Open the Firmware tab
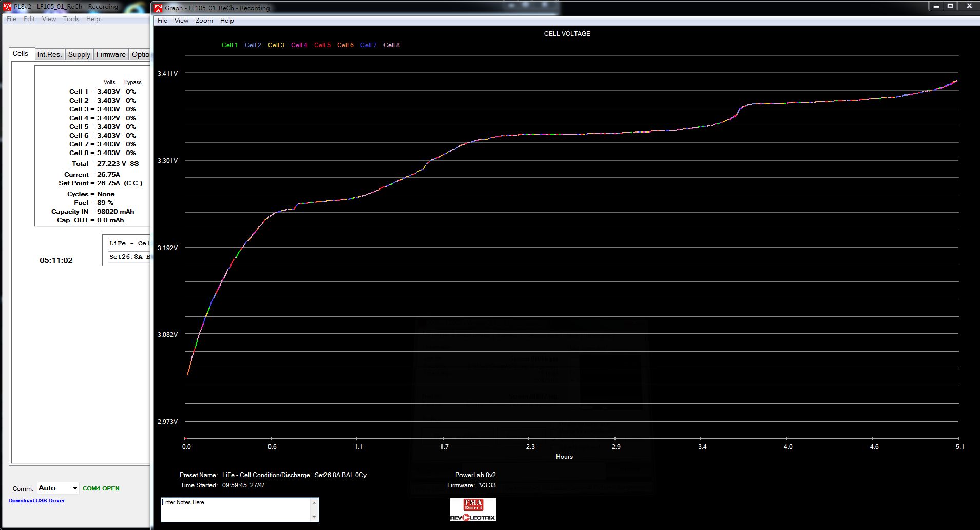 point(111,54)
